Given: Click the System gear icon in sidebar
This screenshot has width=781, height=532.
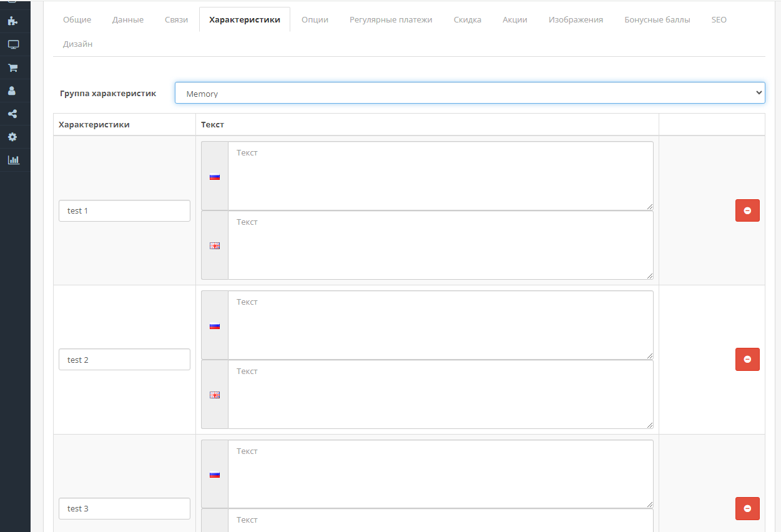Looking at the screenshot, I should (13, 137).
